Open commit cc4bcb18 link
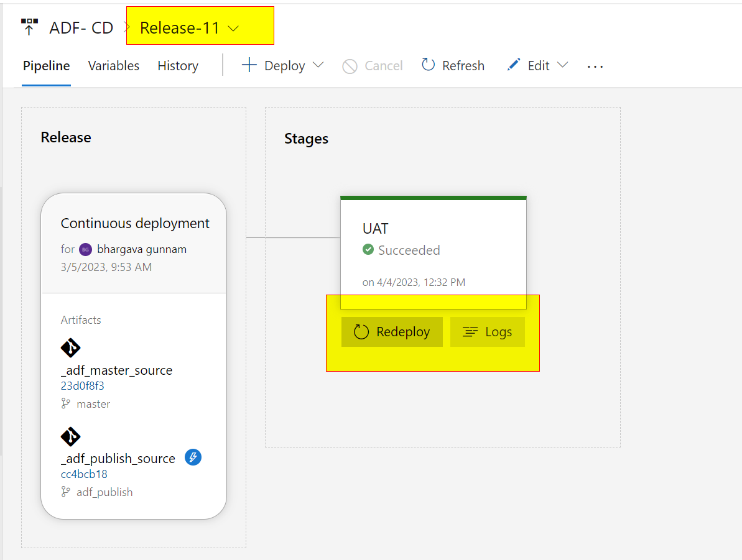 click(84, 474)
